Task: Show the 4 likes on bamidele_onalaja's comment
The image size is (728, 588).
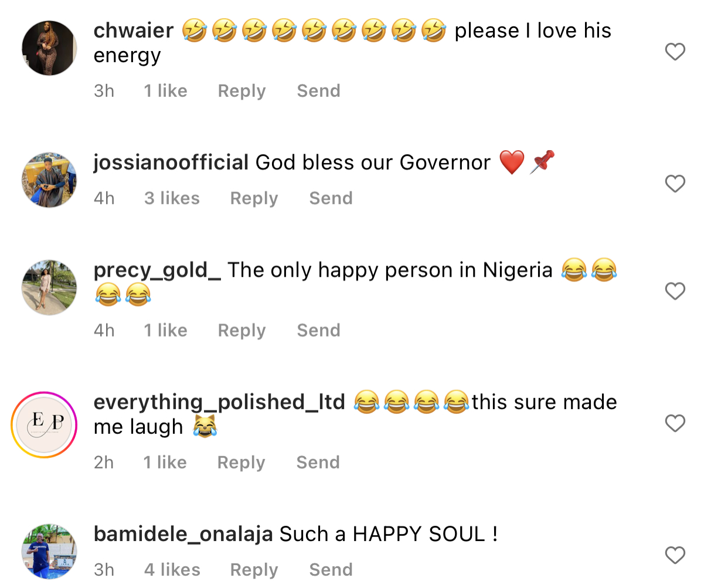Action: coord(172,570)
